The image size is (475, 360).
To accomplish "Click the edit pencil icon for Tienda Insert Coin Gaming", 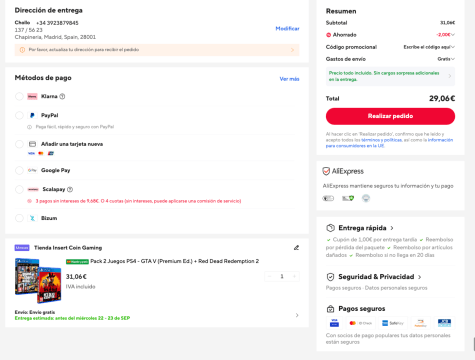I will (296, 248).
